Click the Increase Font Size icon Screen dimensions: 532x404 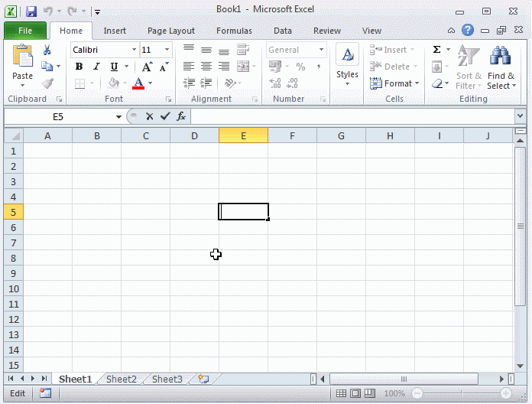tap(147, 67)
